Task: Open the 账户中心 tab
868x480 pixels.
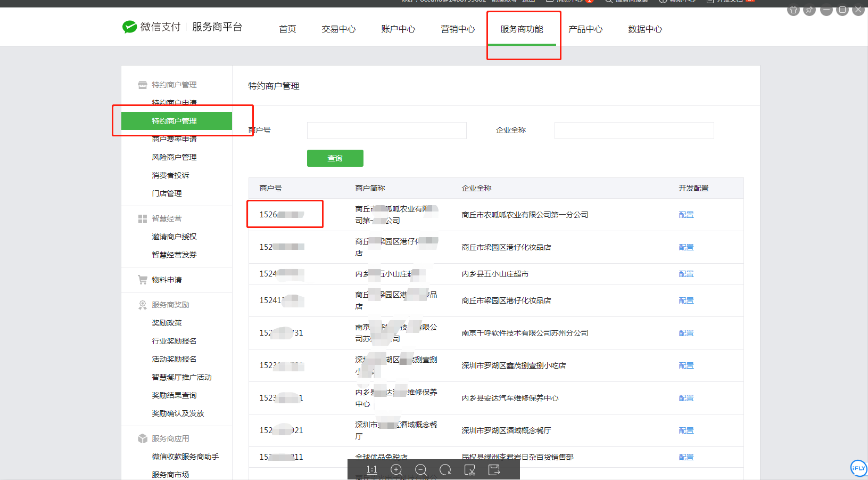Action: tap(398, 29)
